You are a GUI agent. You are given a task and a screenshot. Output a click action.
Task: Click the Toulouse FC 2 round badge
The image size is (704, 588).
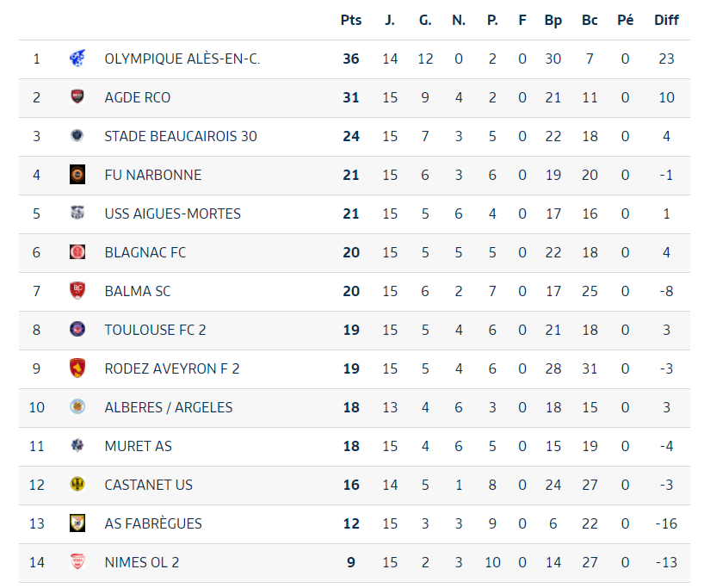(x=77, y=329)
